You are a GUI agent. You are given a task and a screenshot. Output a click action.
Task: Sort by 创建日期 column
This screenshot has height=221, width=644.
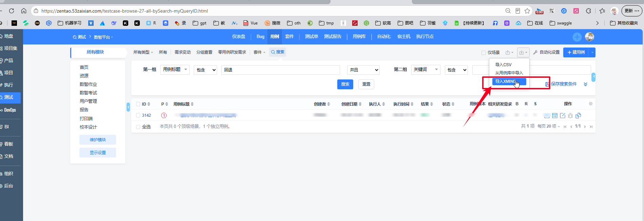(351, 104)
